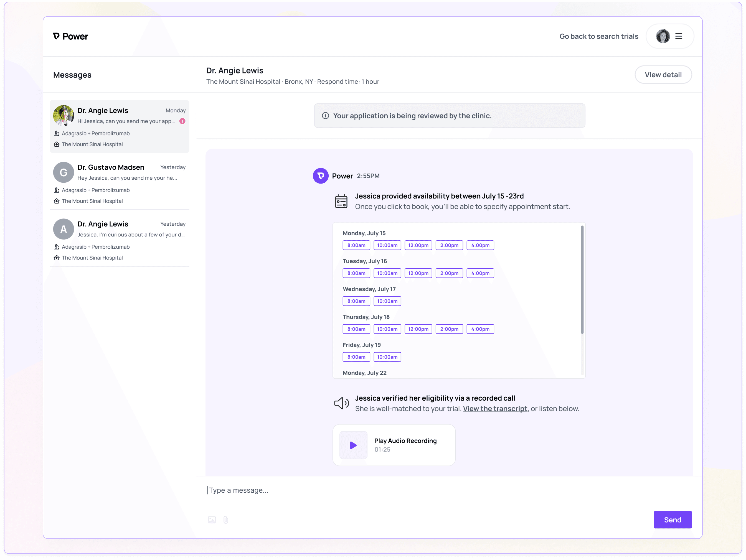Click the paperclip file attach icon

coord(226,520)
